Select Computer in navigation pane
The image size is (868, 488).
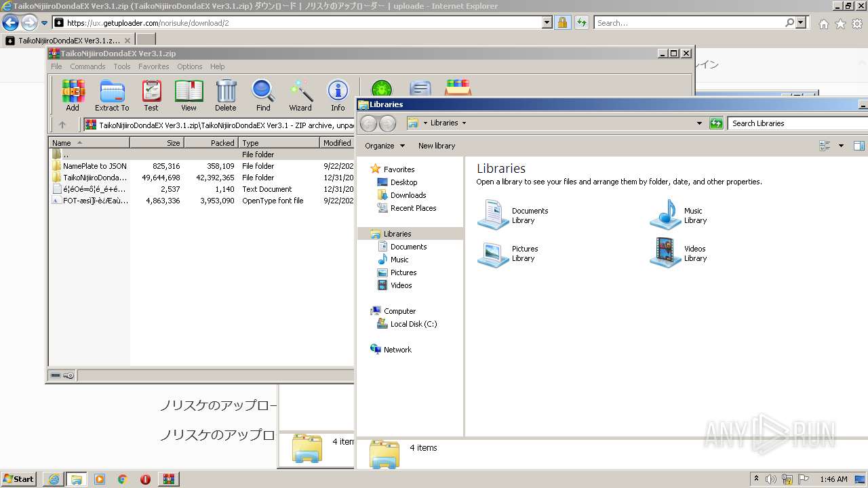[399, 311]
